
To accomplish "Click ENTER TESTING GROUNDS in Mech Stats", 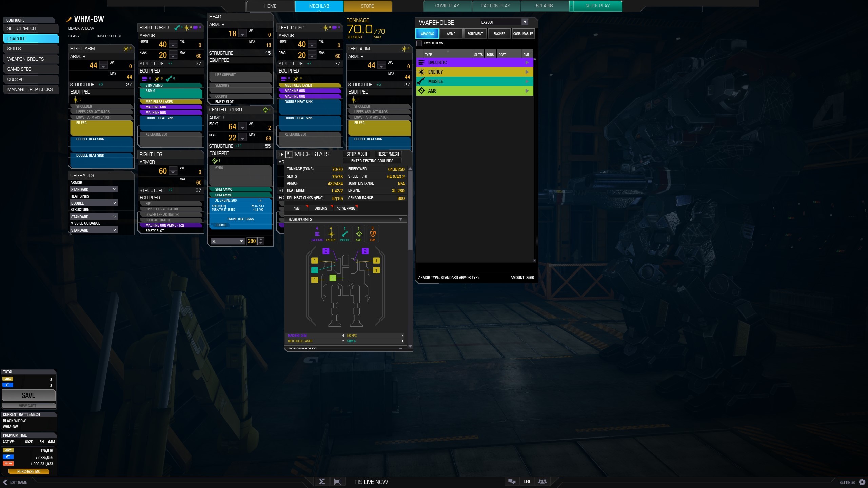I will click(372, 161).
